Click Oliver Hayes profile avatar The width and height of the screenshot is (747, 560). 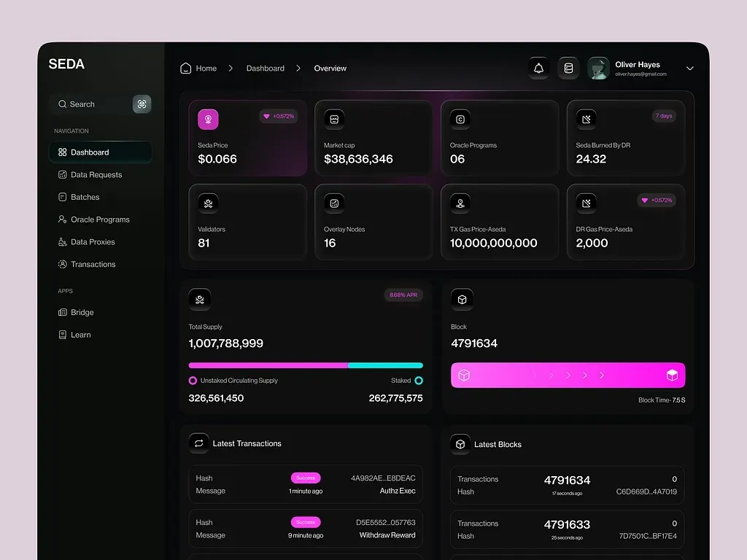[598, 68]
